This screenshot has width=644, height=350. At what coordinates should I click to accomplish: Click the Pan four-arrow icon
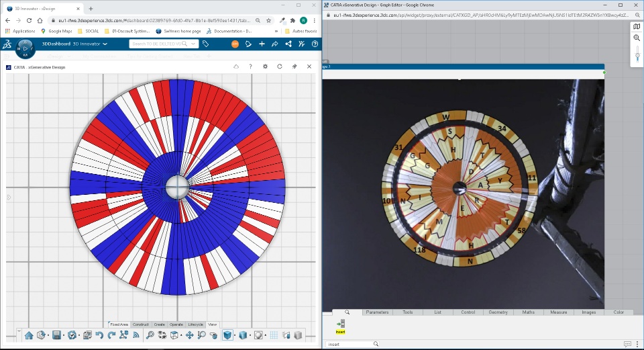[x=189, y=335]
